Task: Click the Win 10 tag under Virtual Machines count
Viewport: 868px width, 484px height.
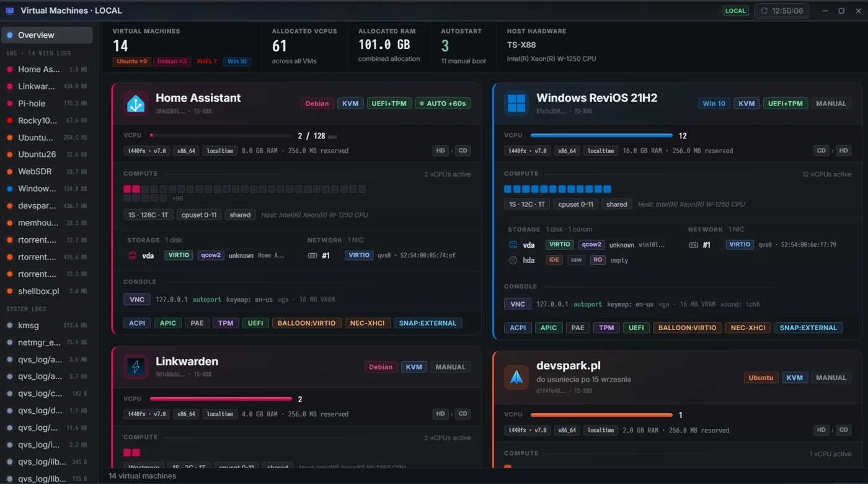Action: [237, 61]
